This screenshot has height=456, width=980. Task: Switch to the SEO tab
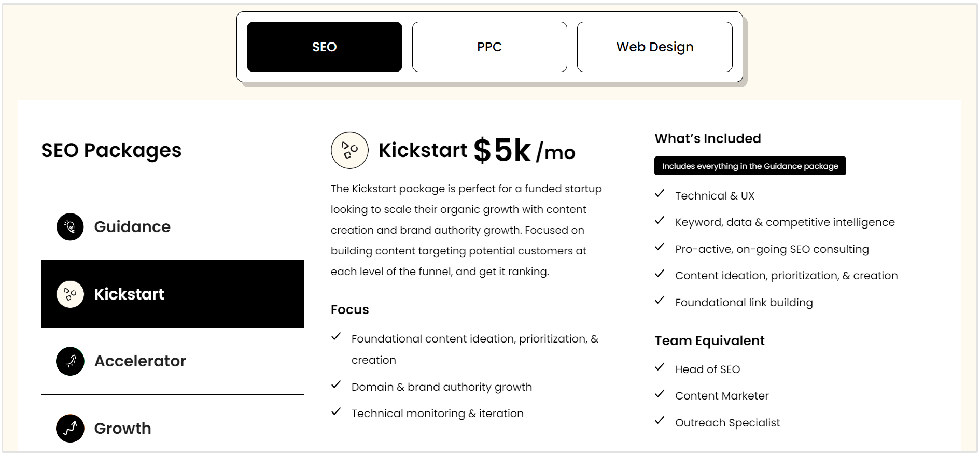[x=324, y=47]
